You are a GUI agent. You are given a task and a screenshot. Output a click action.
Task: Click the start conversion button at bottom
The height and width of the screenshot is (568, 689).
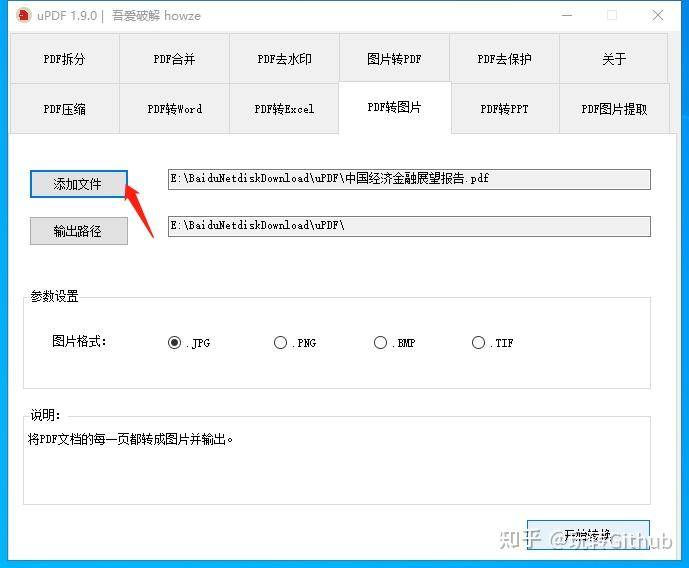click(x=588, y=535)
